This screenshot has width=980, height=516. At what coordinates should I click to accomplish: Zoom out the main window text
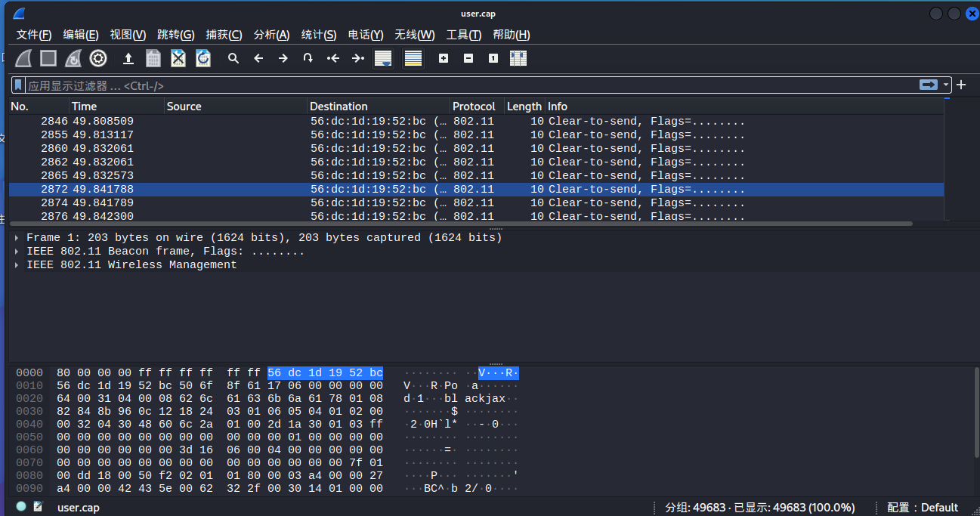[x=468, y=58]
